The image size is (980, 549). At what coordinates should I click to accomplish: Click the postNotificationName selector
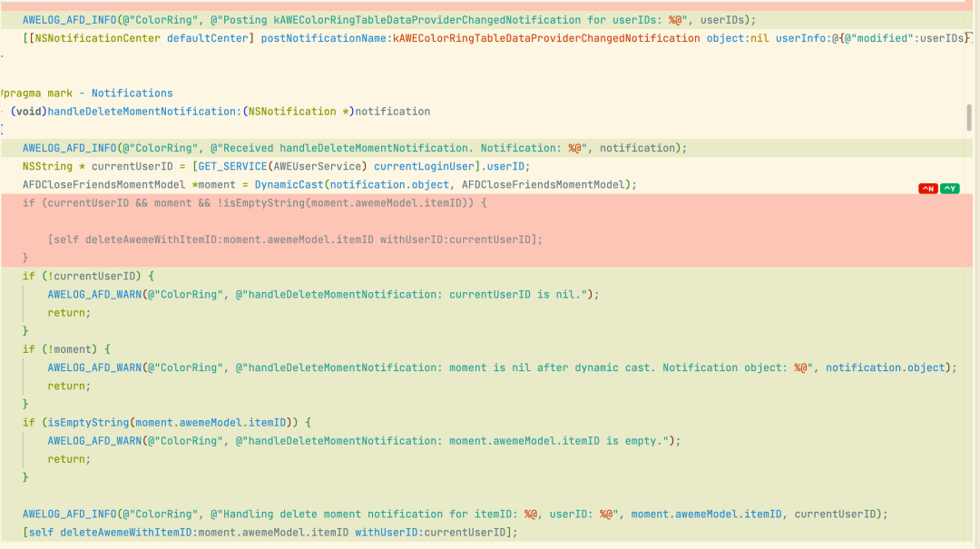pyautogui.click(x=325, y=38)
